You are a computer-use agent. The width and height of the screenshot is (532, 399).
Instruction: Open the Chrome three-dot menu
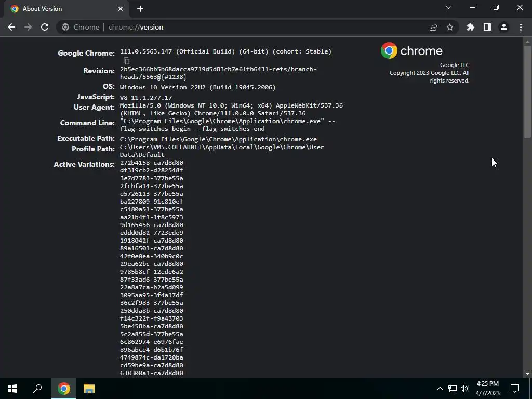pos(521,27)
